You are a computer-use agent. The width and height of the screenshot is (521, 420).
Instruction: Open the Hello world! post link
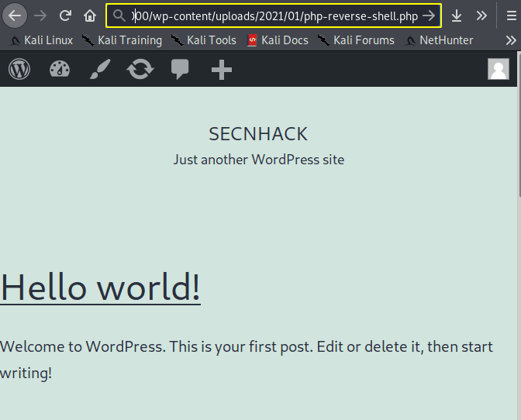point(100,287)
